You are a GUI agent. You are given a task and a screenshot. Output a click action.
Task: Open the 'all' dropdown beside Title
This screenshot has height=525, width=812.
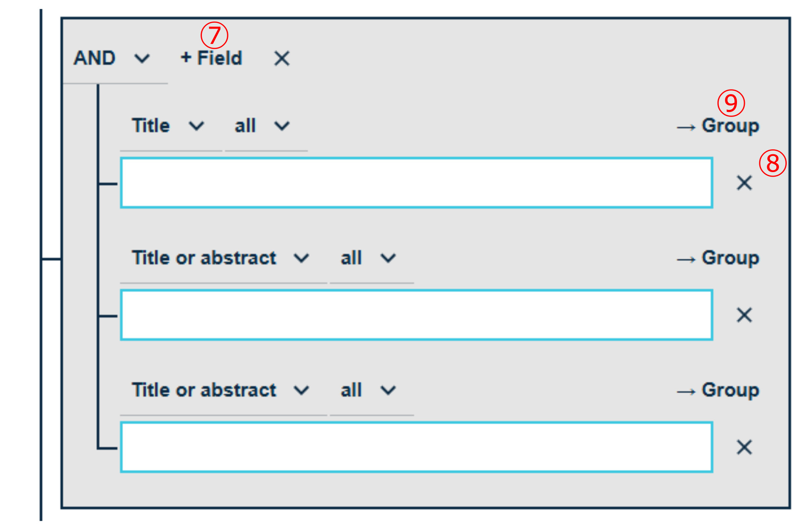tap(262, 126)
